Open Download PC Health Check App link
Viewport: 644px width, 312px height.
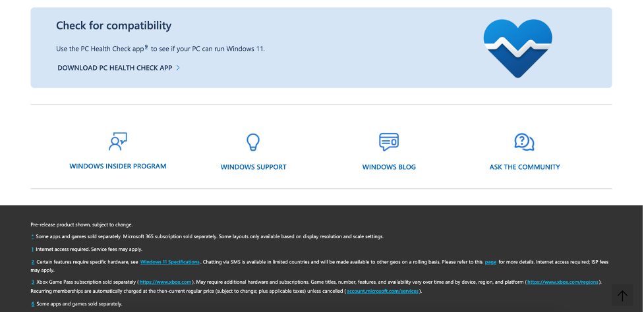pyautogui.click(x=115, y=68)
